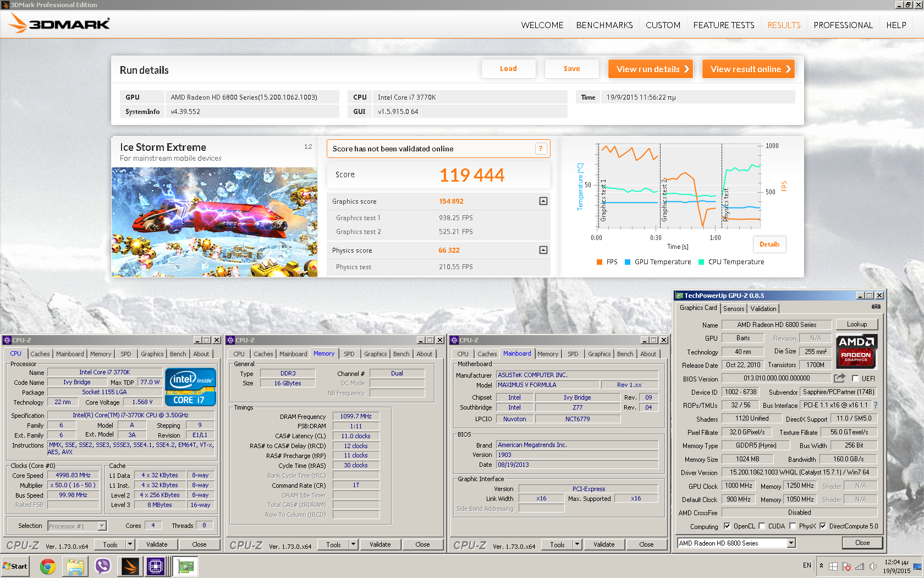Click the show desktop icon beside the clock
Image resolution: width=924 pixels, height=578 pixels.
pos(917,566)
